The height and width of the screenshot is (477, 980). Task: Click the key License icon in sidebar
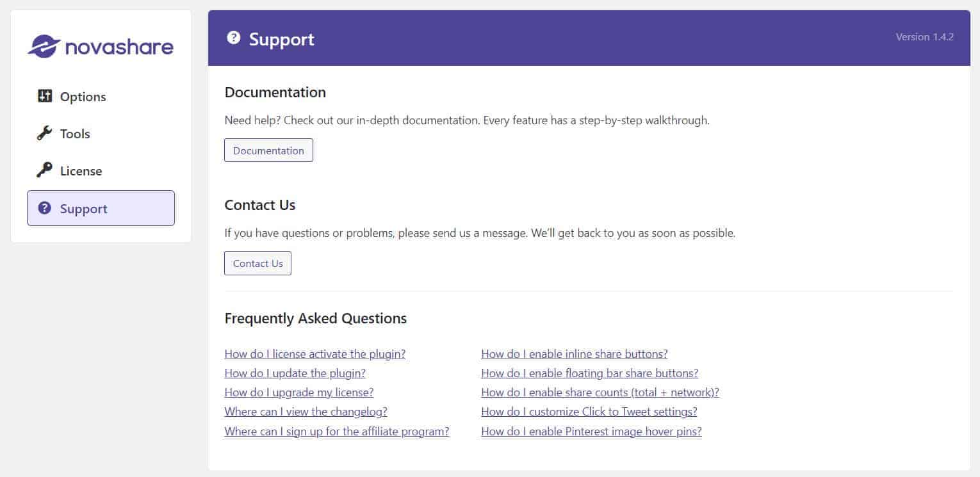pyautogui.click(x=44, y=170)
